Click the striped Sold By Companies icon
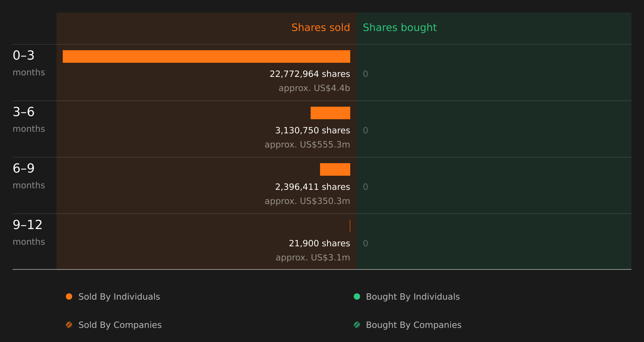The image size is (644, 342). coord(69,325)
